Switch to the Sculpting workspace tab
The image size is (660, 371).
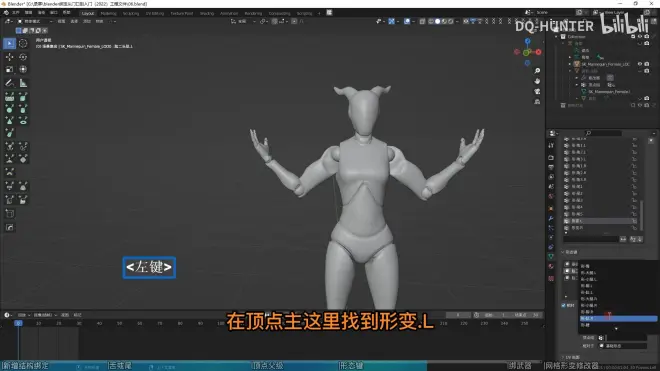point(130,13)
